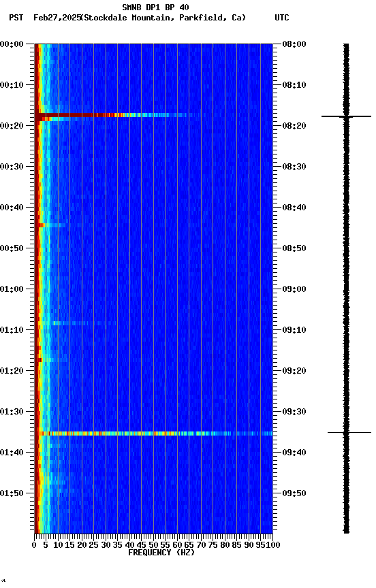Click the '00:10' PST time label
The width and height of the screenshot is (376, 588).
pos(12,85)
